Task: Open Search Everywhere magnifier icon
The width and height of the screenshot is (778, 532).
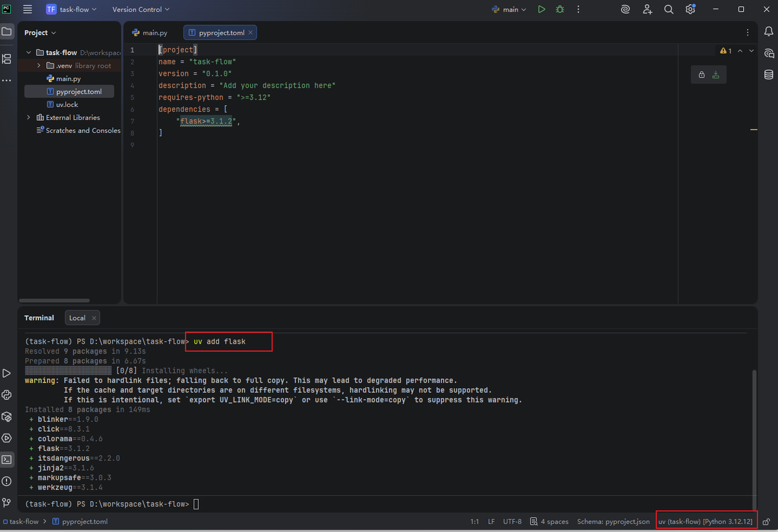Action: click(669, 10)
